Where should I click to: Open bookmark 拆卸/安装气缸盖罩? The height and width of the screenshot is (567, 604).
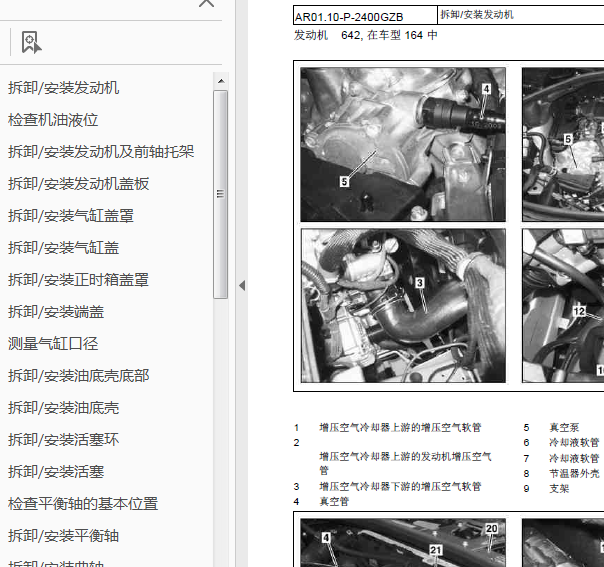coord(71,216)
